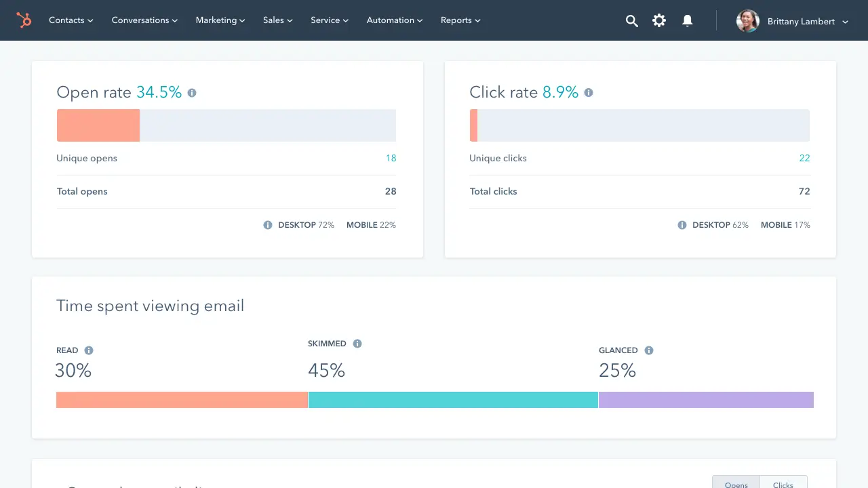
Task: Open the Reports menu
Action: tap(460, 20)
